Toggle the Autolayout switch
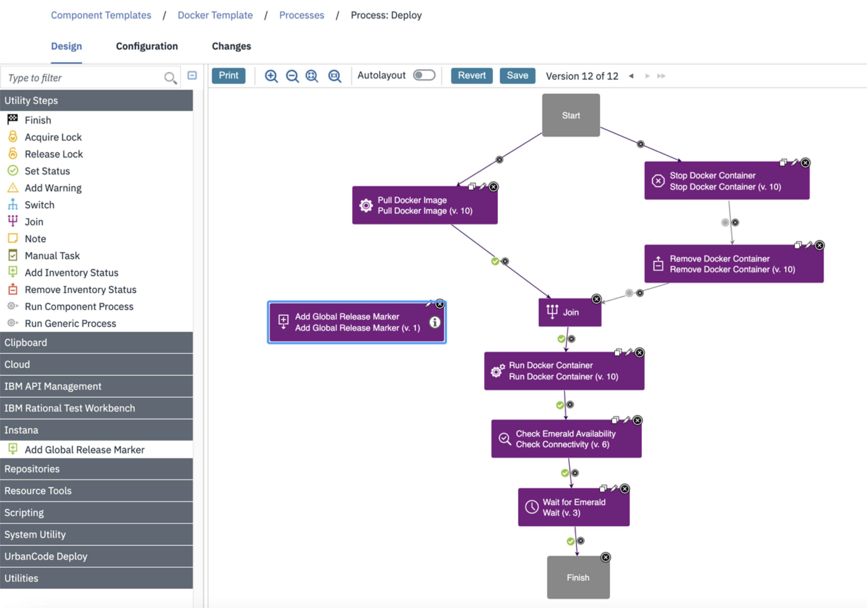This screenshot has height=609, width=868. coord(424,75)
